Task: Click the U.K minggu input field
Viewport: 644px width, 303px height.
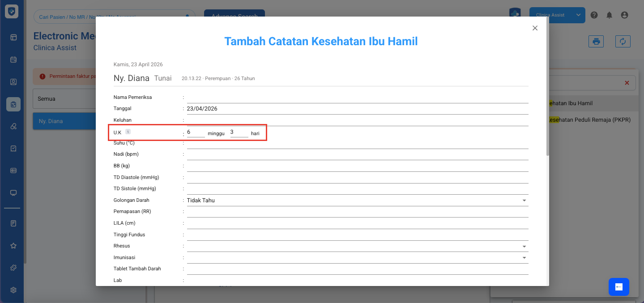Action: click(196, 132)
